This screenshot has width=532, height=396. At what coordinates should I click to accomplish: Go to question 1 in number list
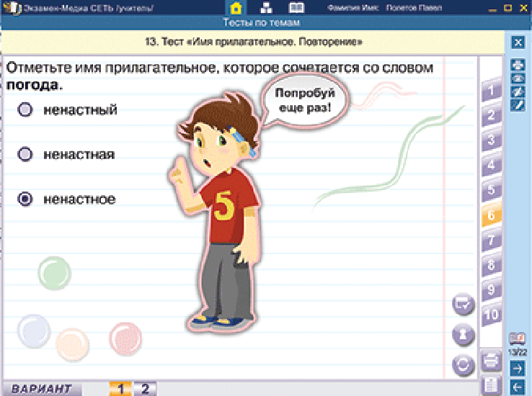(491, 91)
